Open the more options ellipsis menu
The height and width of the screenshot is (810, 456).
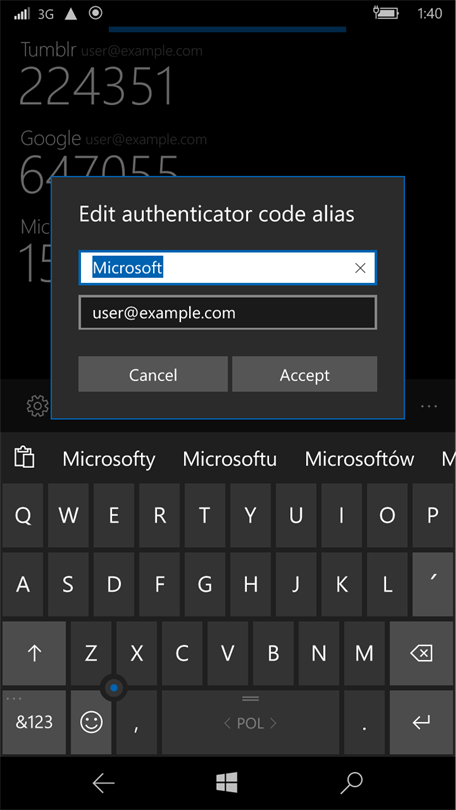coord(429,406)
